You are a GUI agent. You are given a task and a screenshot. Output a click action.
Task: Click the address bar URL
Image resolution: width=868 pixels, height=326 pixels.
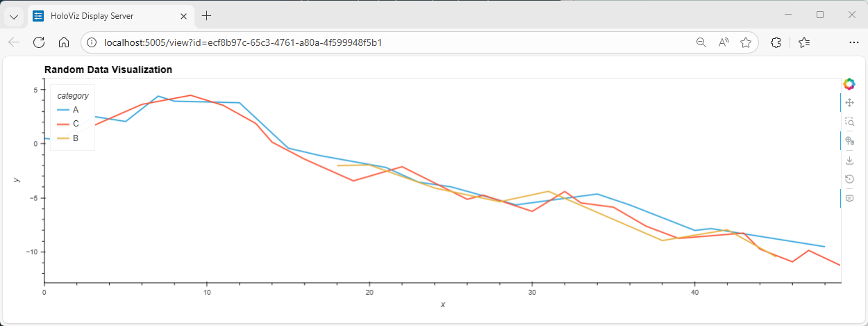pyautogui.click(x=243, y=42)
